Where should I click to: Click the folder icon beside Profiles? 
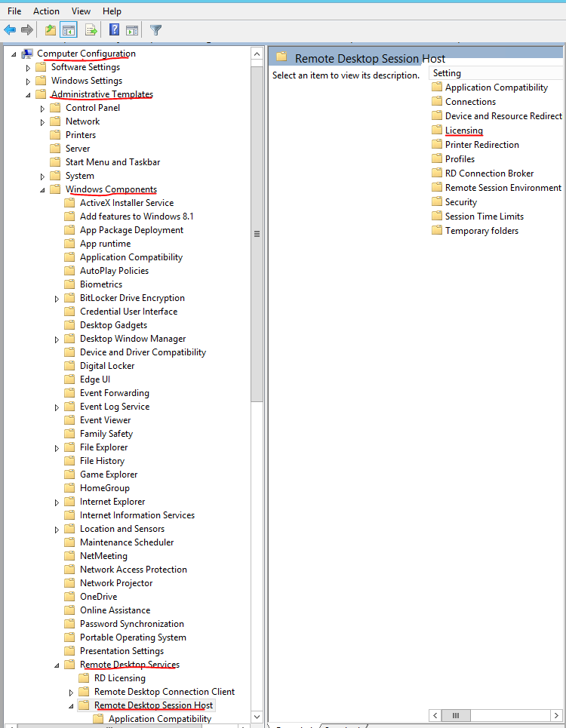[x=436, y=158]
